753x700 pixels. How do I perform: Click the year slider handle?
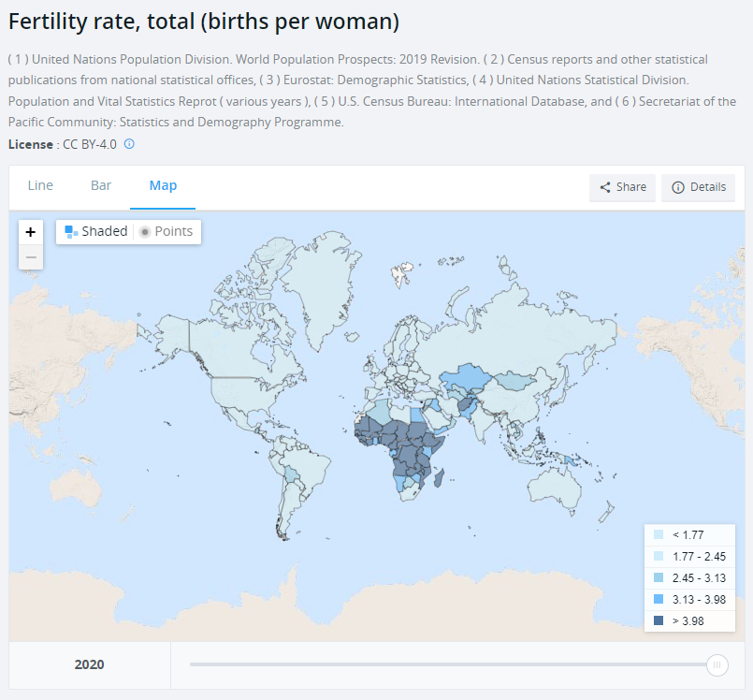pos(717,664)
